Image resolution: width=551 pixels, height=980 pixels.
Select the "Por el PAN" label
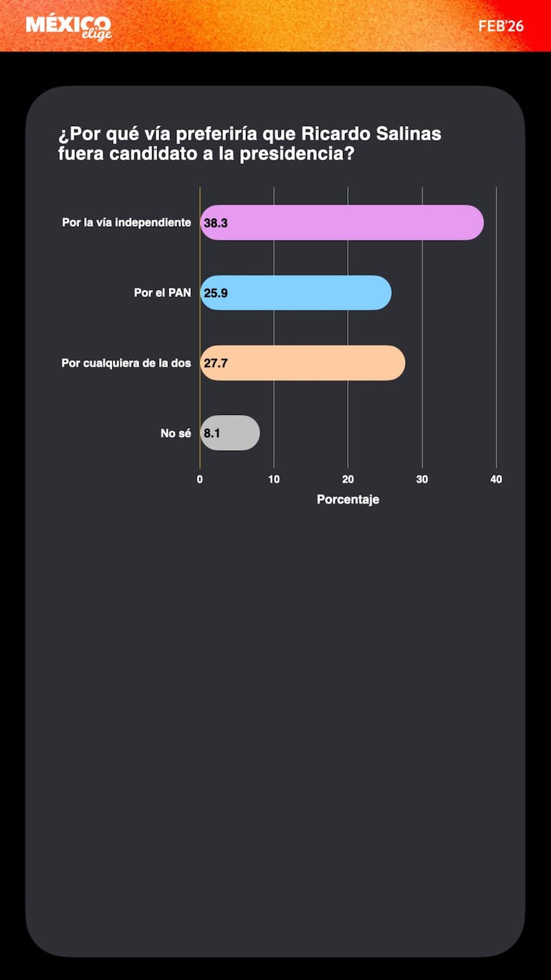pyautogui.click(x=163, y=293)
